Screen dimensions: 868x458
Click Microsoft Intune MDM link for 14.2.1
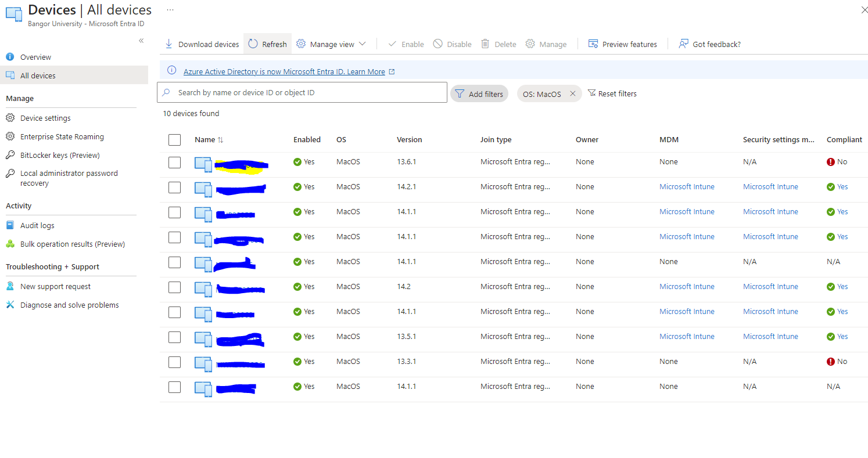[687, 186]
